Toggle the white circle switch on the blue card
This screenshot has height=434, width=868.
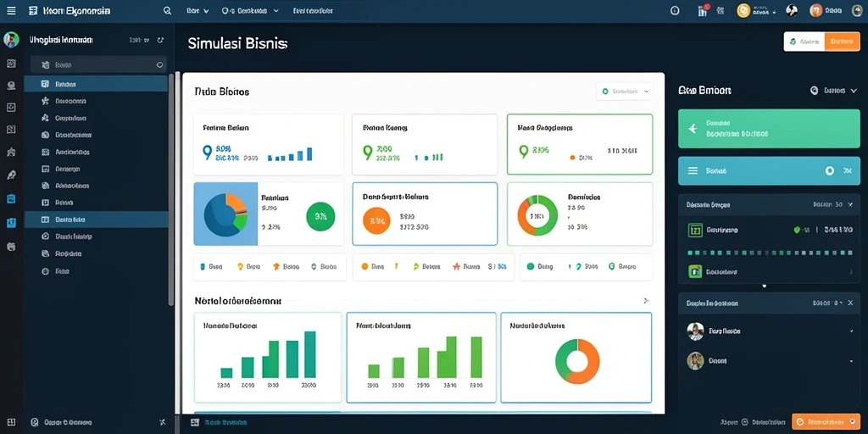pyautogui.click(x=829, y=171)
